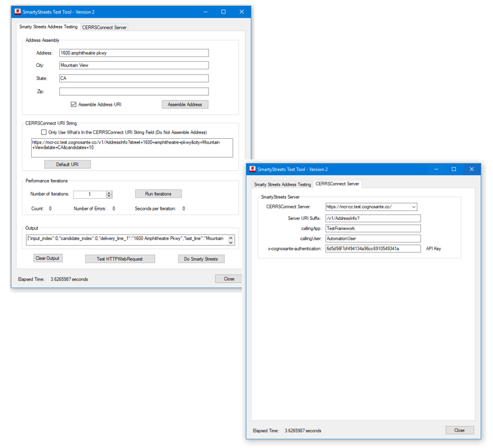Select the x-cognosante-authentication API key field
The width and height of the screenshot is (493, 448).
(x=373, y=249)
